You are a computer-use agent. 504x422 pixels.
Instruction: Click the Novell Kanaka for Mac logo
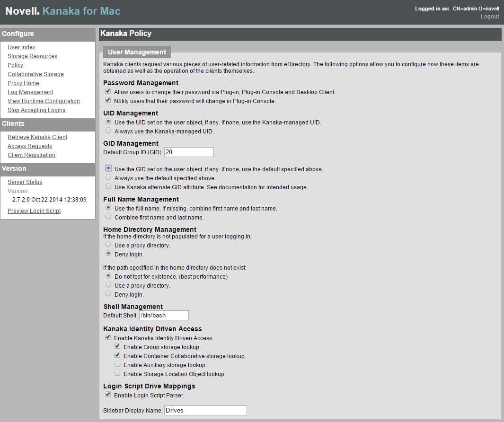click(63, 11)
